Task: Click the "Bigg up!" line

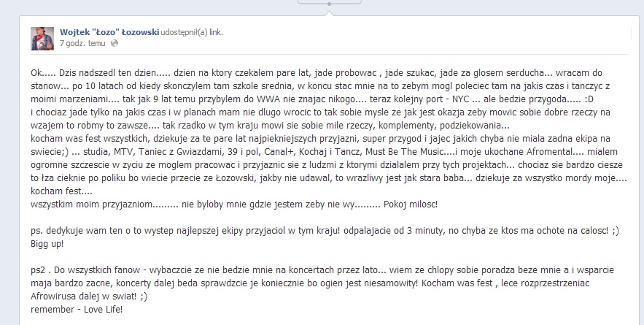Action: [47, 244]
